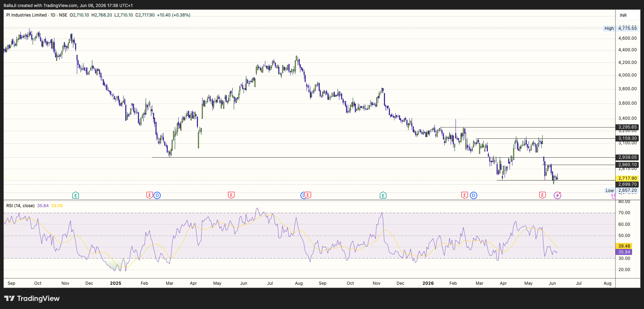The image size is (644, 309).
Task: Click the +10.40 (+0.38%) change value
Action: (x=174, y=15)
